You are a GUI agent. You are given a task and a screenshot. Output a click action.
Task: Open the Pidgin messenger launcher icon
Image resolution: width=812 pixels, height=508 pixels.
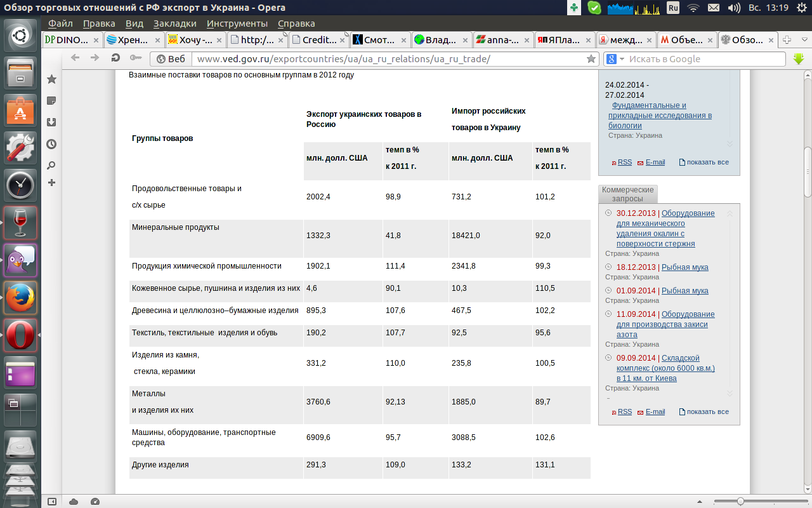tap(21, 260)
